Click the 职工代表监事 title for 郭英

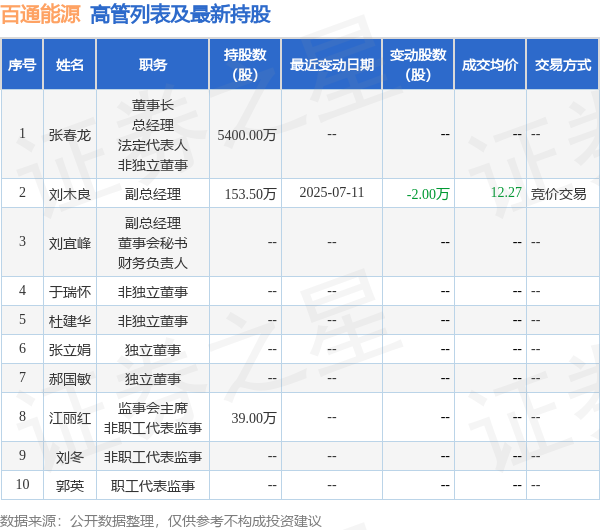(153, 486)
